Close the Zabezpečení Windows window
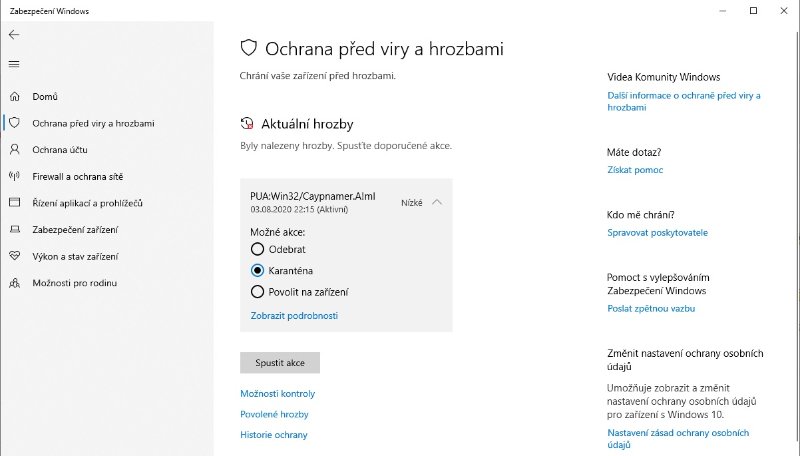This screenshot has height=456, width=800. 784,11
